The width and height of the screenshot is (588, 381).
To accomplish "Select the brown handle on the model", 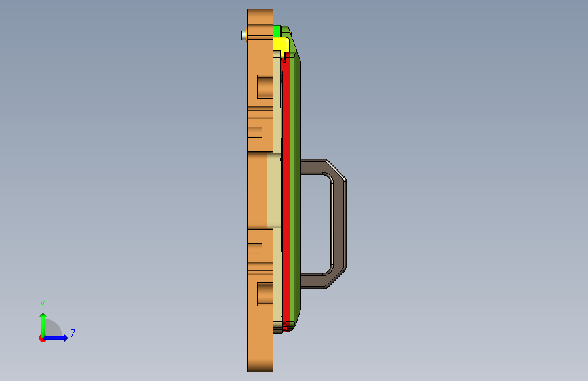I will tap(339, 224).
